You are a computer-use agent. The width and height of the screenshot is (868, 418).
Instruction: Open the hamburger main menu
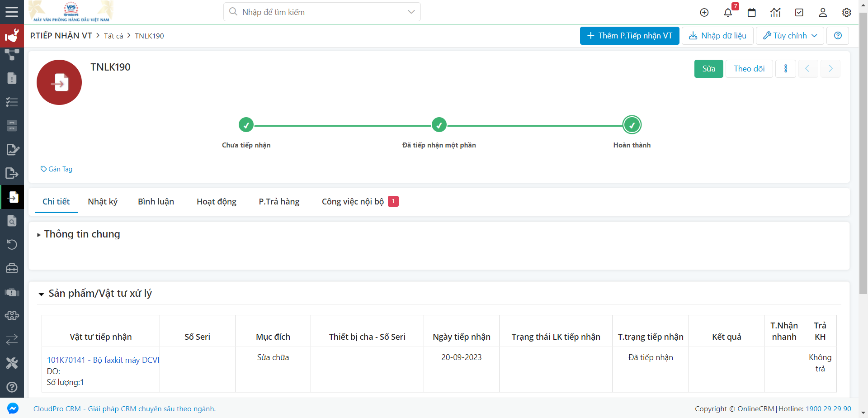pyautogui.click(x=12, y=12)
